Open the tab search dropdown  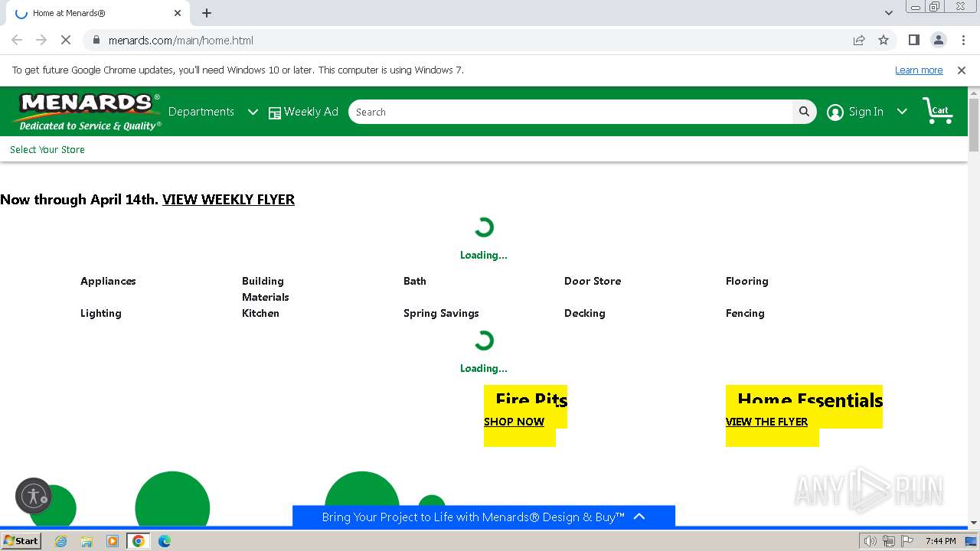click(x=889, y=13)
